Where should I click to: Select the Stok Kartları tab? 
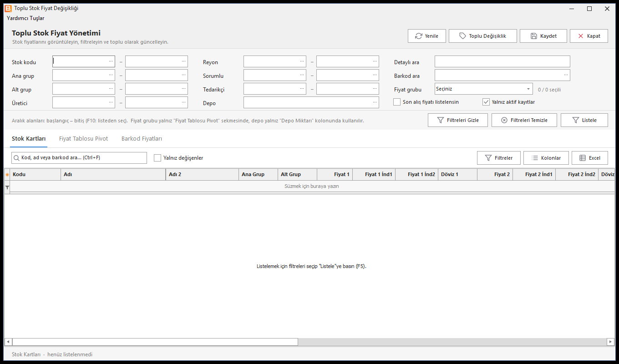click(29, 138)
